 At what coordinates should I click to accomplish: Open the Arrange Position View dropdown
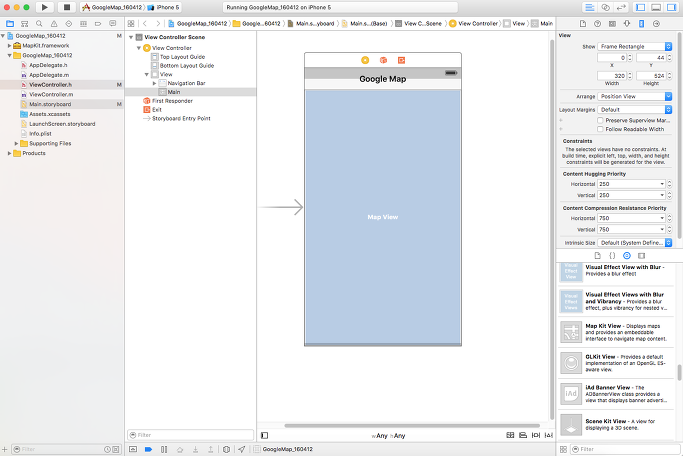tap(635, 96)
